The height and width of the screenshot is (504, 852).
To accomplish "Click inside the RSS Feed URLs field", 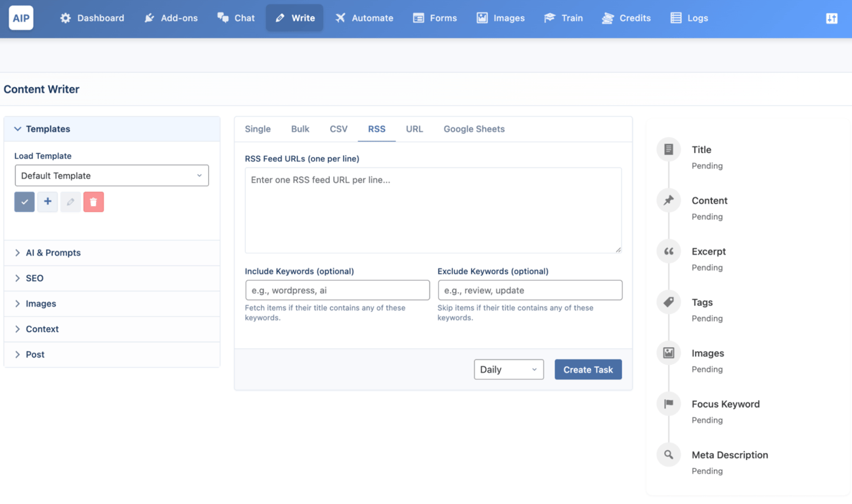I will [x=433, y=210].
